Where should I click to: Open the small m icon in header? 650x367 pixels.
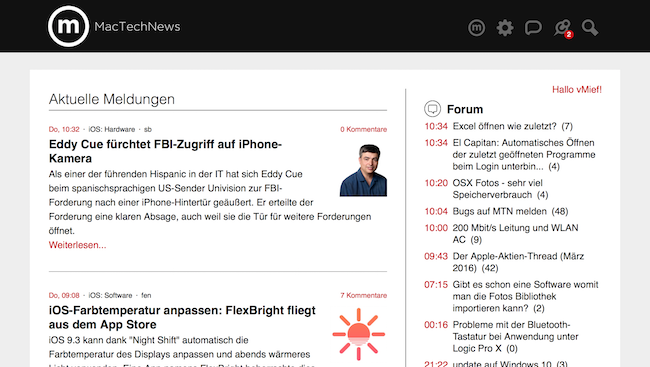[x=476, y=28]
